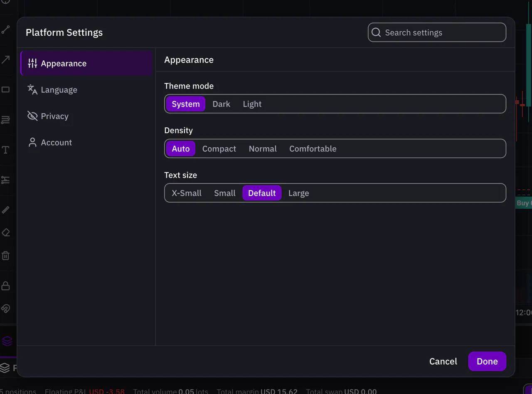Click the magnifier icon in search box
The width and height of the screenshot is (532, 394).
click(376, 32)
